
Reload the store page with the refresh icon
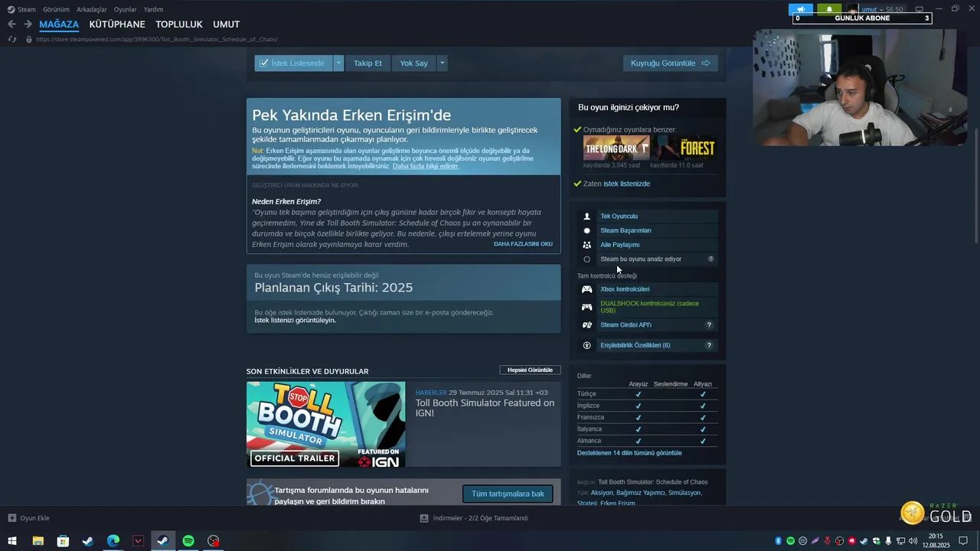(11, 39)
